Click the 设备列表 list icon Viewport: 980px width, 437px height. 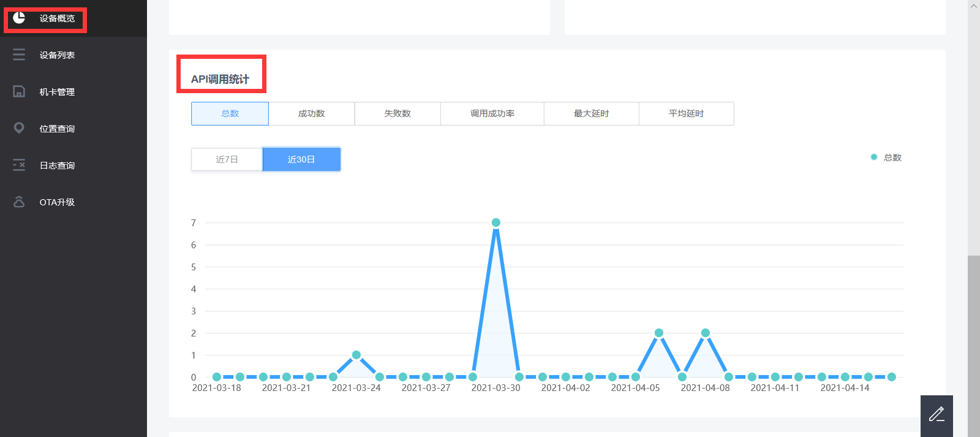tap(19, 55)
